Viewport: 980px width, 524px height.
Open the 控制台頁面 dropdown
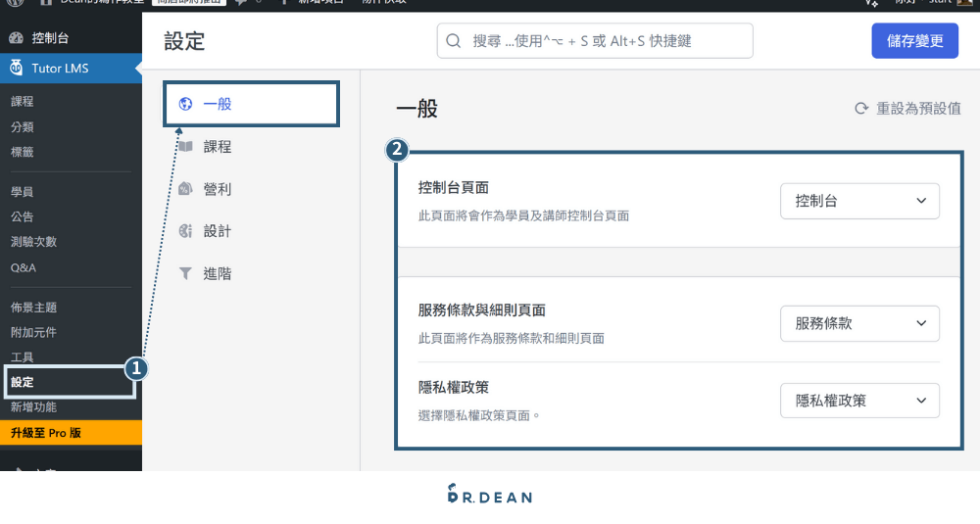point(859,201)
